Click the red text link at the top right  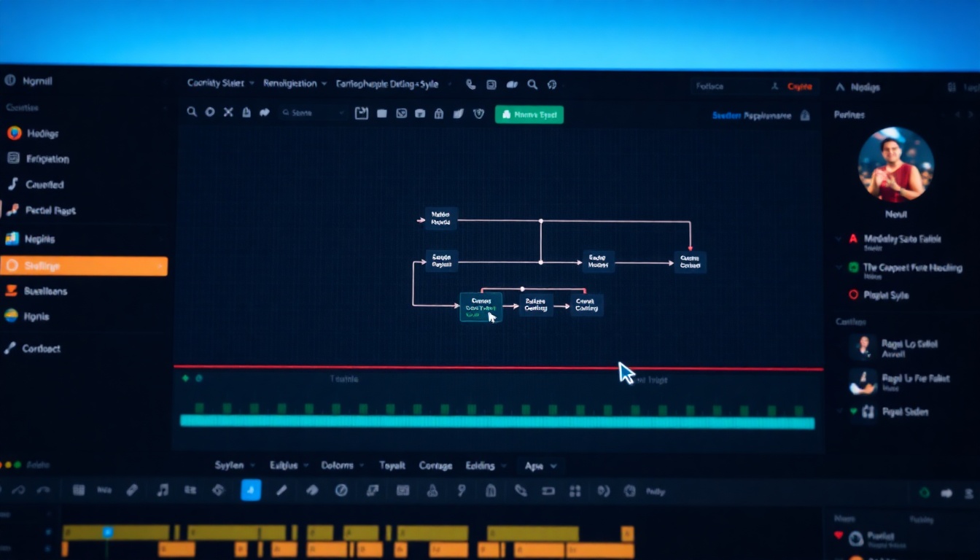pyautogui.click(x=799, y=87)
